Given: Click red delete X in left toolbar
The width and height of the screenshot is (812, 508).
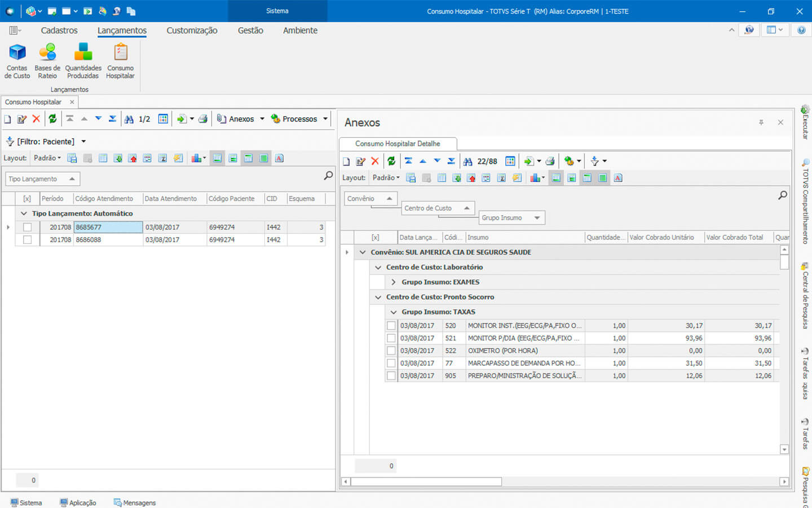Looking at the screenshot, I should coord(36,119).
